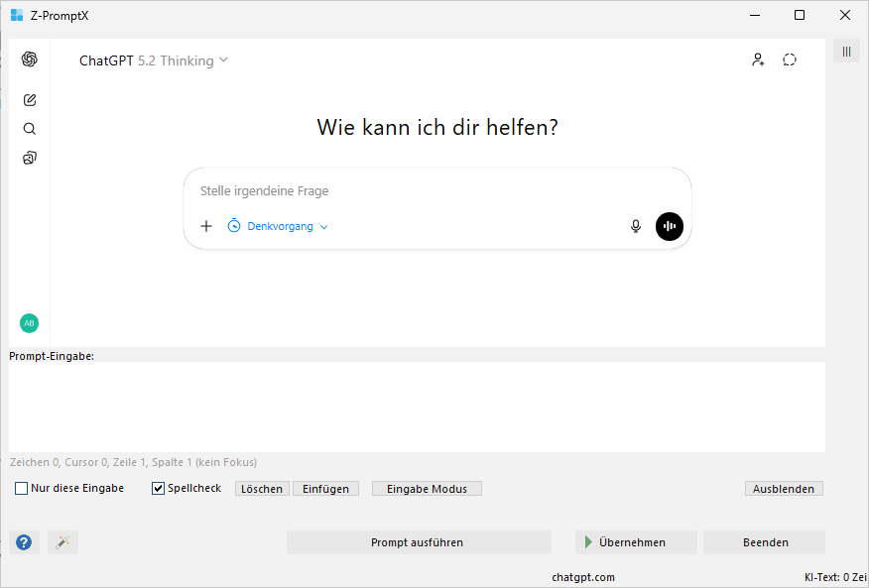Open the image library icon in sidebar
869x588 pixels.
[30, 158]
